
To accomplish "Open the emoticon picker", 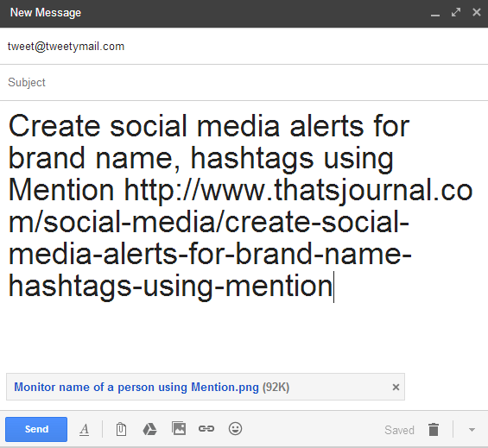I will point(235,429).
